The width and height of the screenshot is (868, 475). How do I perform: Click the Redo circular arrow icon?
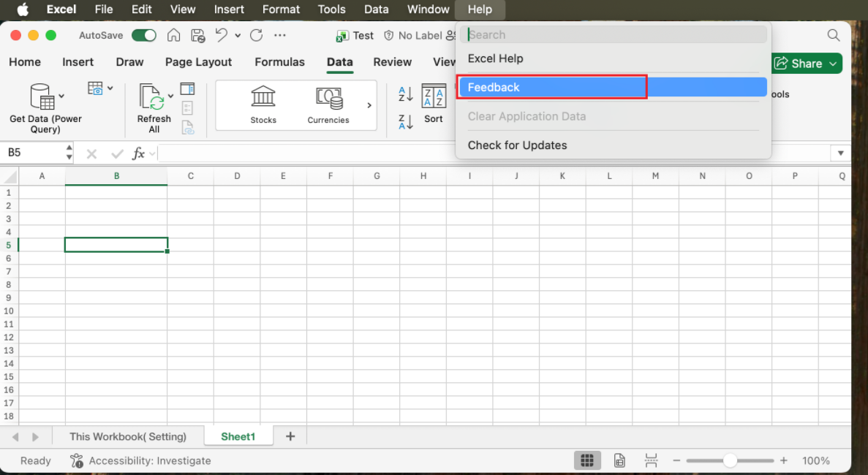(x=256, y=35)
